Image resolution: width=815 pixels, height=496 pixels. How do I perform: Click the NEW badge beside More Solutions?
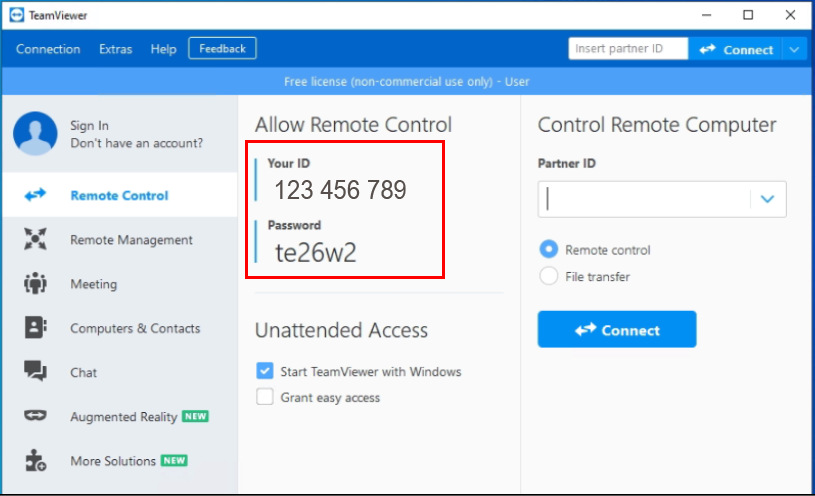pos(174,461)
